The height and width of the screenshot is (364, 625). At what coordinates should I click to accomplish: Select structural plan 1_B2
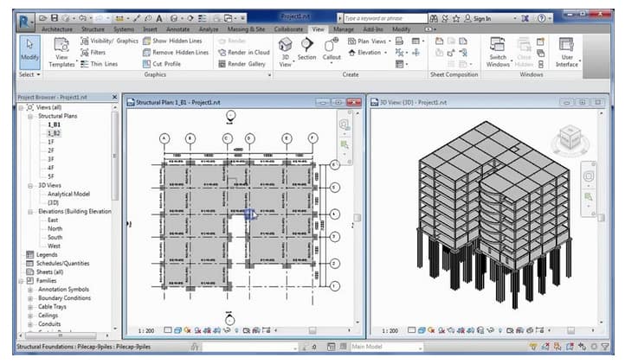pyautogui.click(x=54, y=133)
